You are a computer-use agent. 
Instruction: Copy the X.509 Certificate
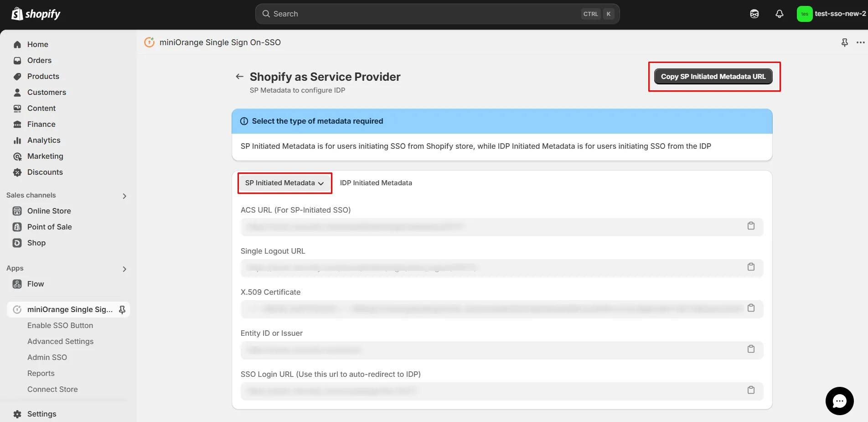tap(751, 308)
